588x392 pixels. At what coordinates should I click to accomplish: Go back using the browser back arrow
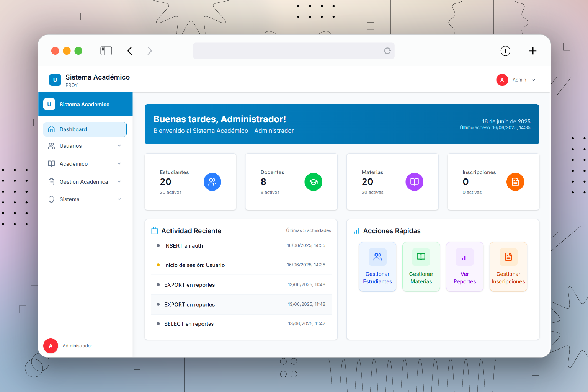point(130,51)
